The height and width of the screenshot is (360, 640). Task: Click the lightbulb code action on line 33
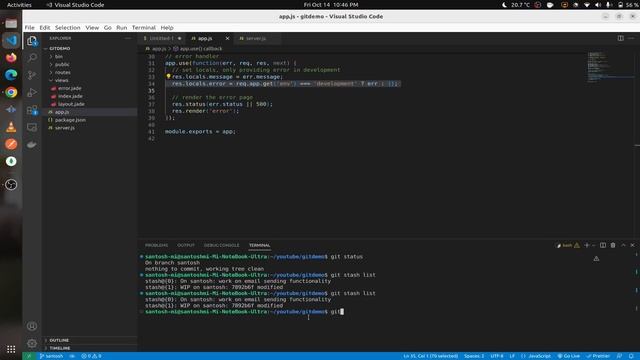coord(168,76)
